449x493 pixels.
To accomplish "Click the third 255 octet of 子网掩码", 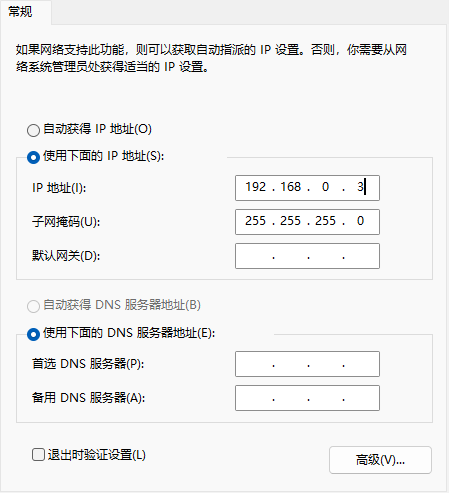I will click(x=326, y=221).
